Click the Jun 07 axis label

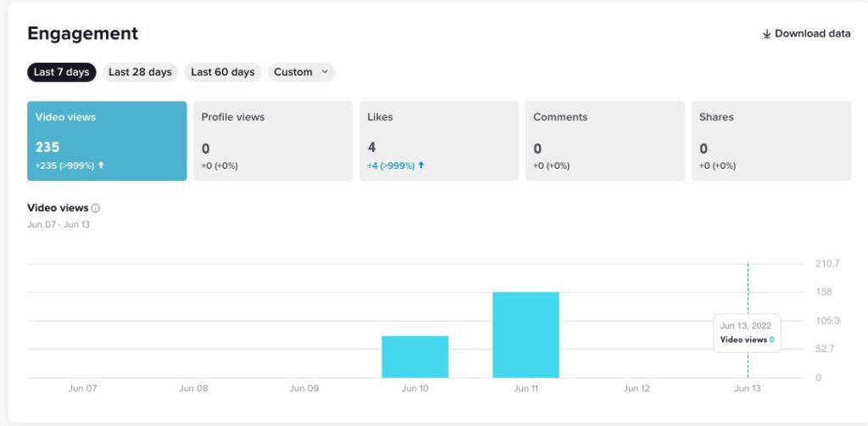click(82, 389)
